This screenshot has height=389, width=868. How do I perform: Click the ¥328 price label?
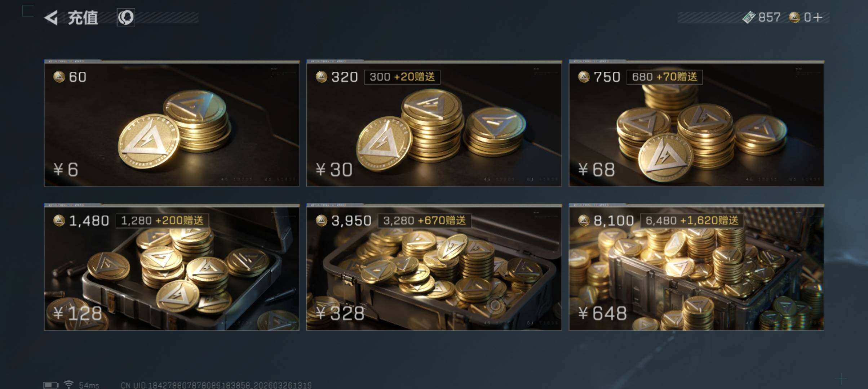coord(340,313)
